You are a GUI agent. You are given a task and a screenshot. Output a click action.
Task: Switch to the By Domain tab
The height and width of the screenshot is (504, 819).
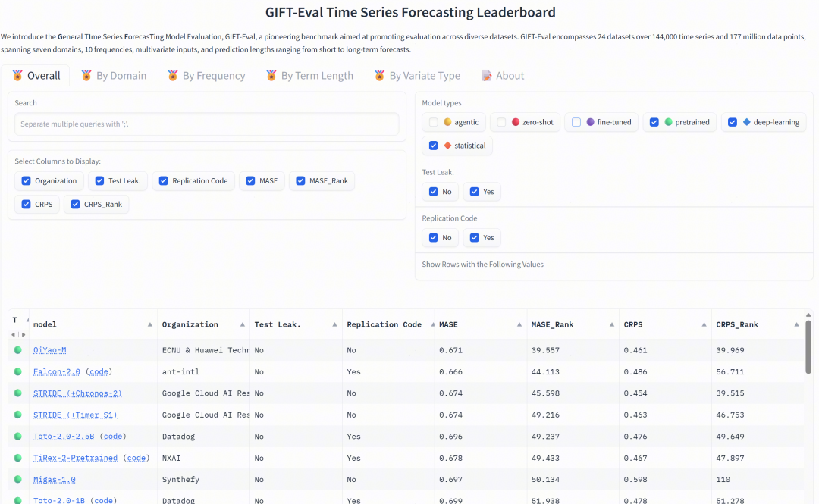click(114, 76)
